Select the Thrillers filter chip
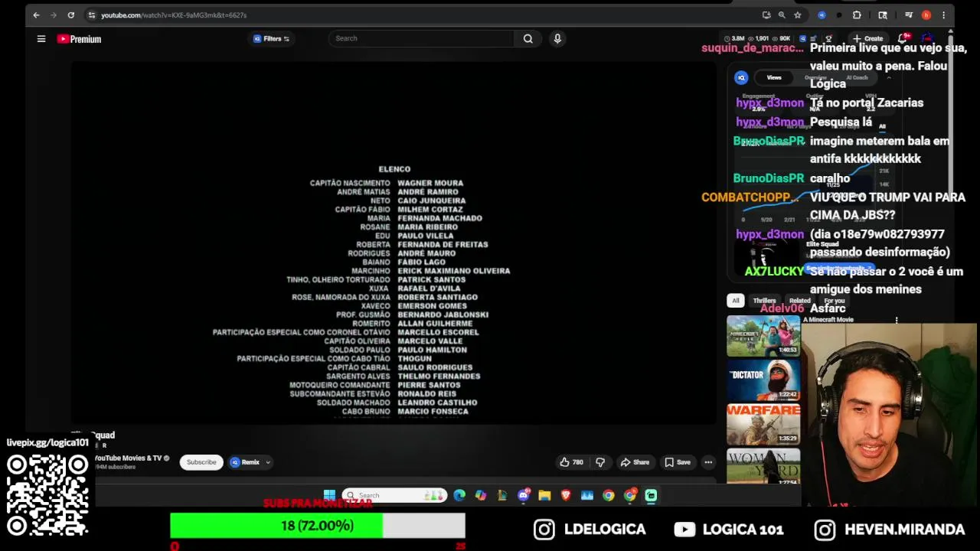The width and height of the screenshot is (980, 551). click(x=764, y=301)
